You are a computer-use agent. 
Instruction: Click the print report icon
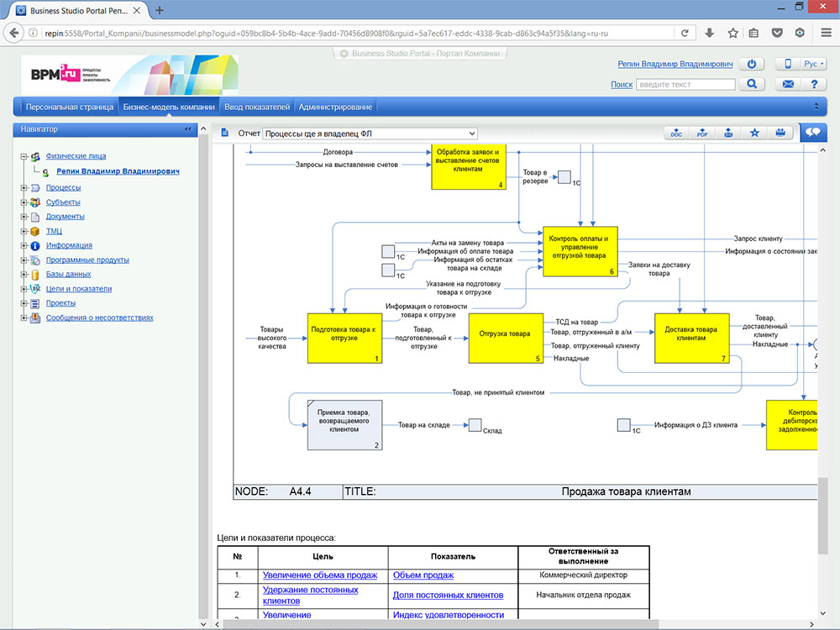pos(780,133)
